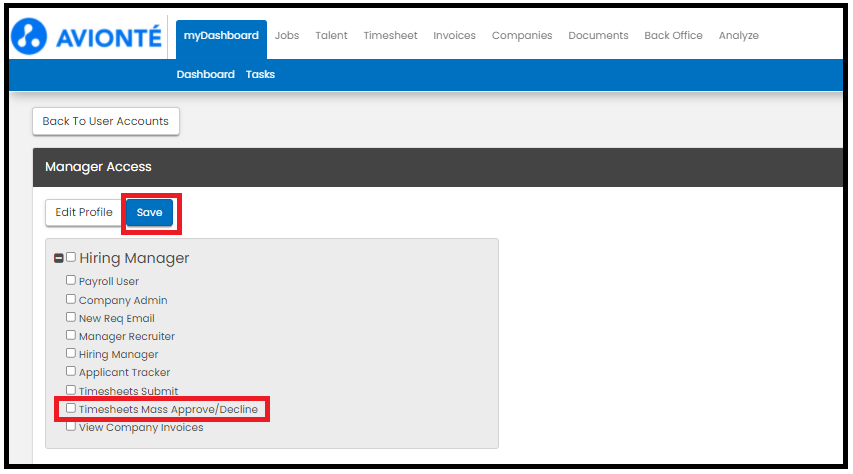Click Back To User Accounts button
This screenshot has height=474, width=853.
pyautogui.click(x=106, y=121)
